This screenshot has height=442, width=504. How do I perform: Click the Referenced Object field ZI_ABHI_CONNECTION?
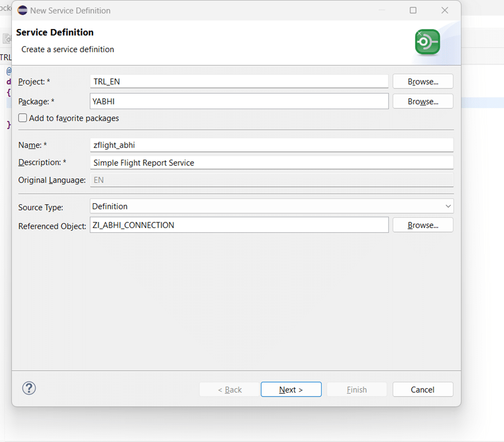pos(239,225)
